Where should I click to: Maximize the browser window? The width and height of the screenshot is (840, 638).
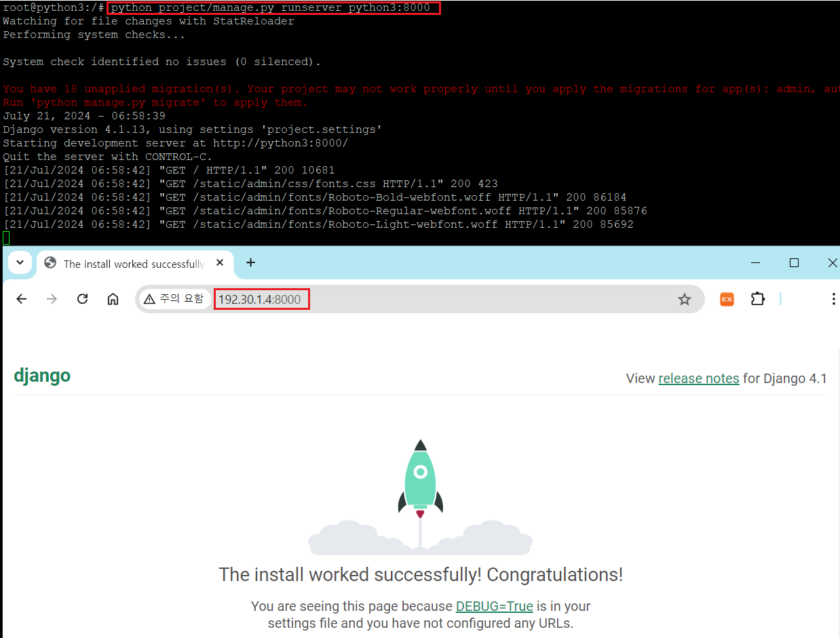(x=794, y=263)
